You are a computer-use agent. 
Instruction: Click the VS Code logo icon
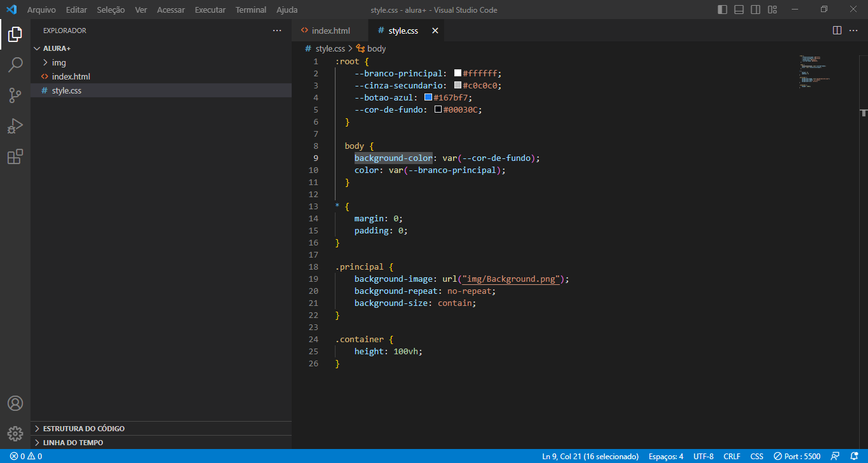coord(11,10)
